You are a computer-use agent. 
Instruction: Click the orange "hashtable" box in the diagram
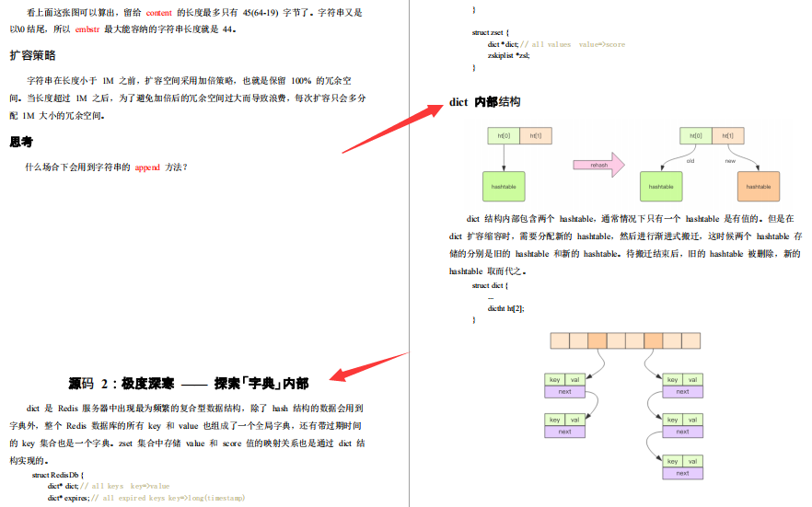(759, 187)
